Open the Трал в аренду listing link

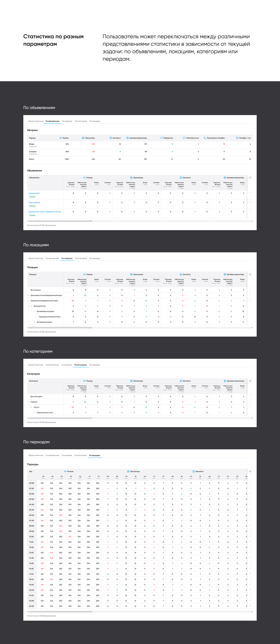pyautogui.click(x=34, y=203)
